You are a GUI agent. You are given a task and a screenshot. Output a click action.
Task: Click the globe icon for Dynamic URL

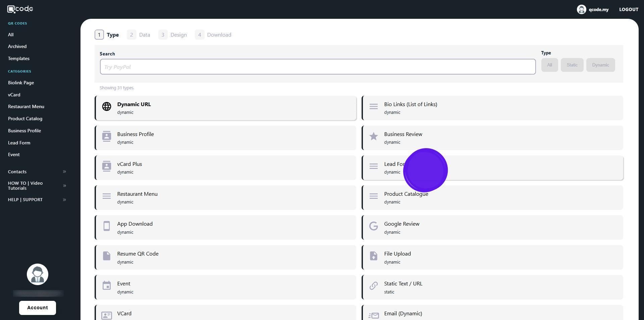(107, 106)
